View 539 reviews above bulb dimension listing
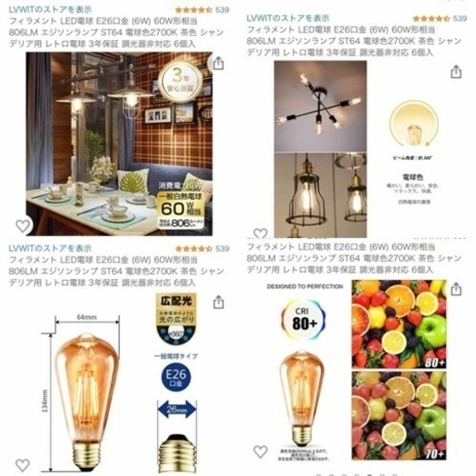The height and width of the screenshot is (476, 476). pos(202,248)
